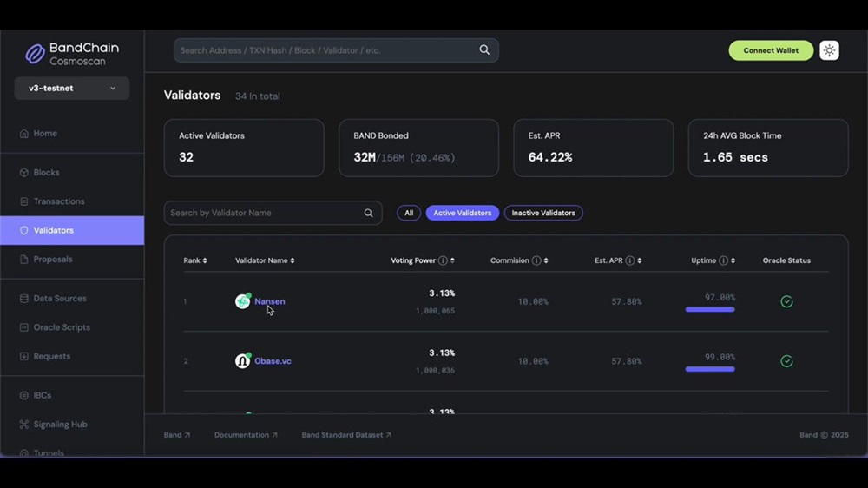The image size is (868, 488).
Task: Select the All validators filter
Action: click(x=409, y=213)
